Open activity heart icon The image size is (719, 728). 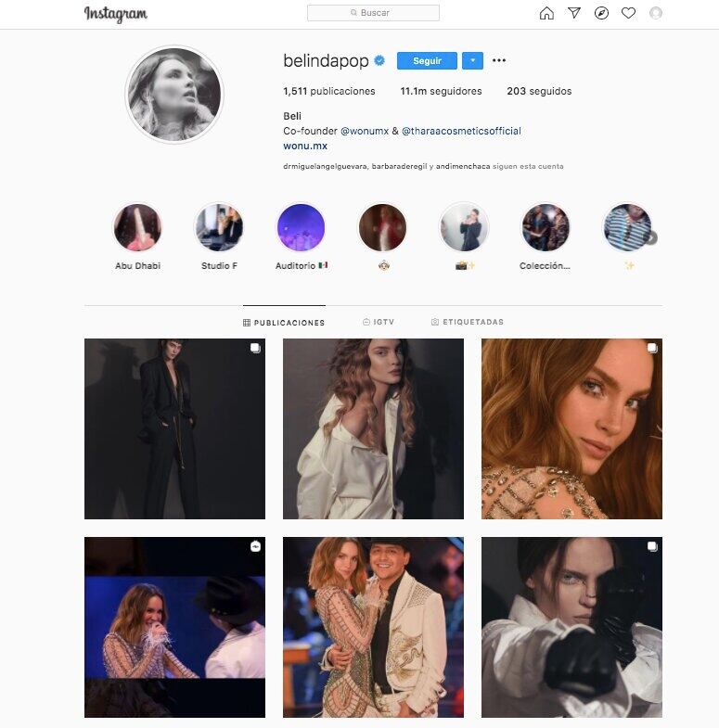[x=628, y=13]
